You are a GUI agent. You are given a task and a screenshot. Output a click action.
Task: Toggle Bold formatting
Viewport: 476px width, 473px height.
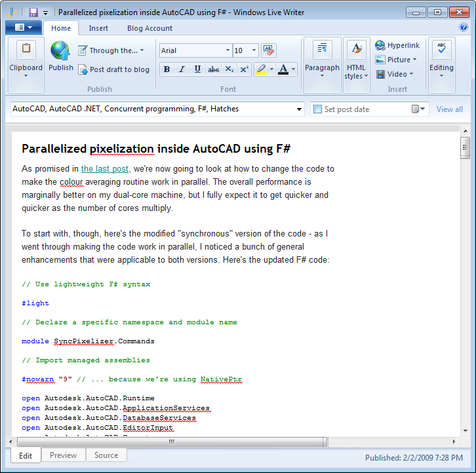click(x=167, y=69)
